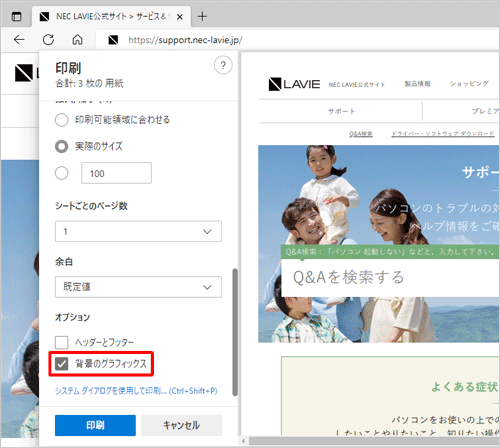Open the tab actions menu icon
The height and width of the screenshot is (448, 500).
(x=16, y=16)
